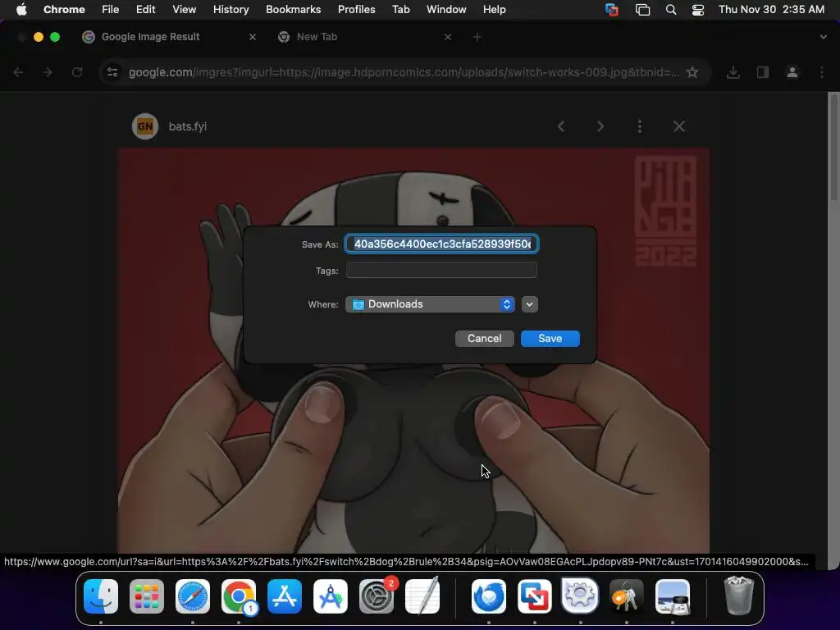Reload the page with the refresh icon
Viewport: 840px width, 630px height.
[77, 72]
